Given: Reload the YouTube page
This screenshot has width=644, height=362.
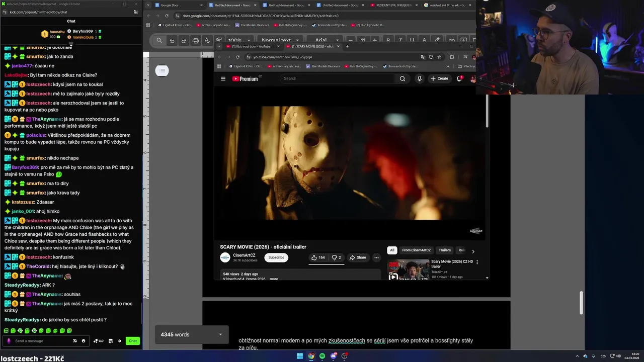Looking at the screenshot, I should pos(238,57).
